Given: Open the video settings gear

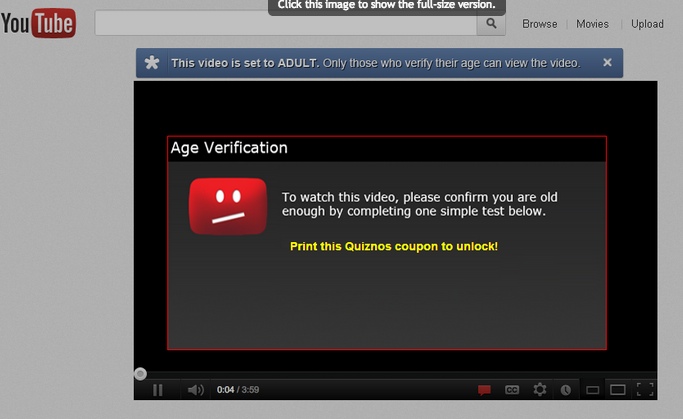Looking at the screenshot, I should click(x=540, y=389).
